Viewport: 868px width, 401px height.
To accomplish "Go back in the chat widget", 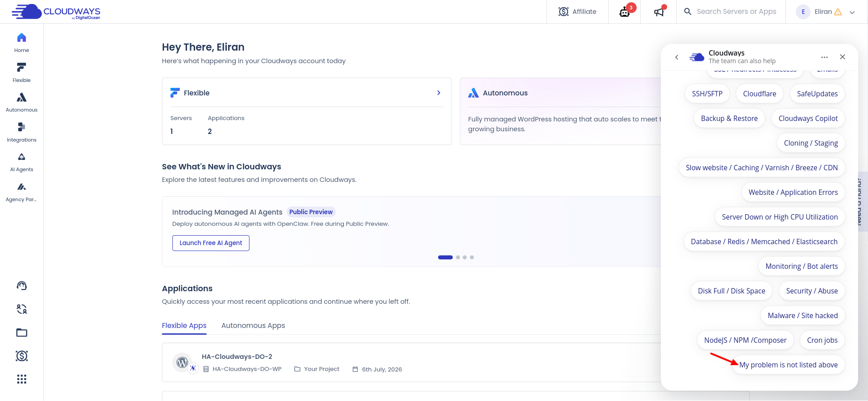I will point(677,57).
